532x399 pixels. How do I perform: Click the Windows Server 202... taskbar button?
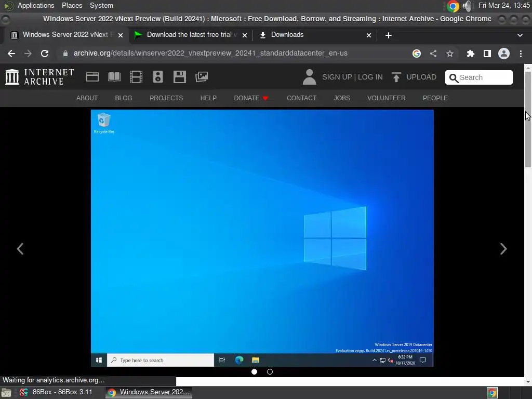click(149, 392)
